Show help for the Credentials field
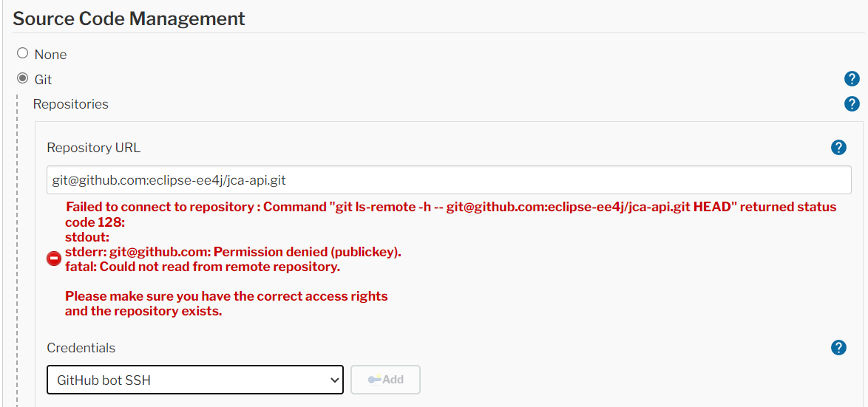This screenshot has width=868, height=407. (x=838, y=347)
